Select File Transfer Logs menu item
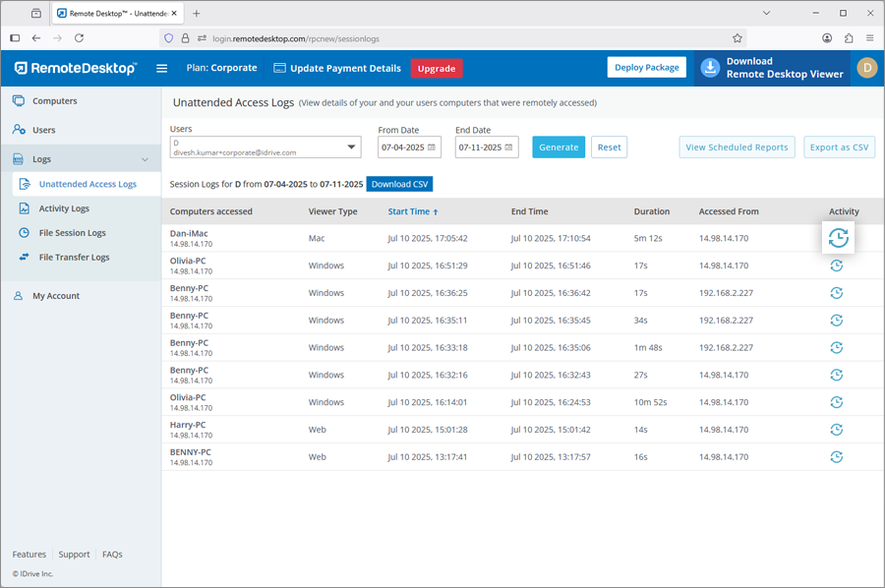Image resolution: width=885 pixels, height=588 pixels. point(74,258)
